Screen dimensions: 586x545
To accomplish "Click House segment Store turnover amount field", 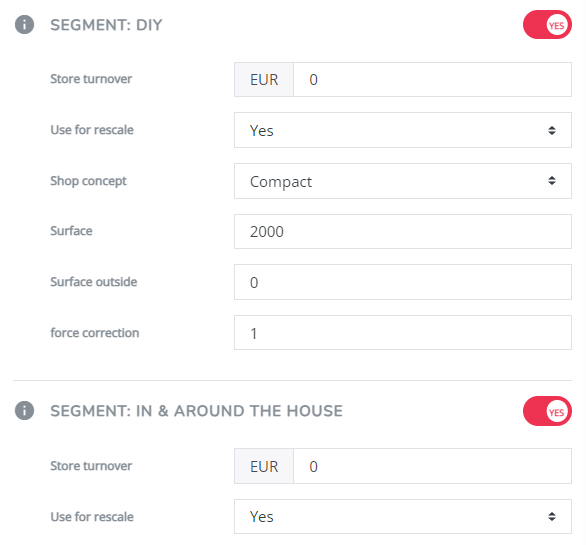I will coord(432,466).
